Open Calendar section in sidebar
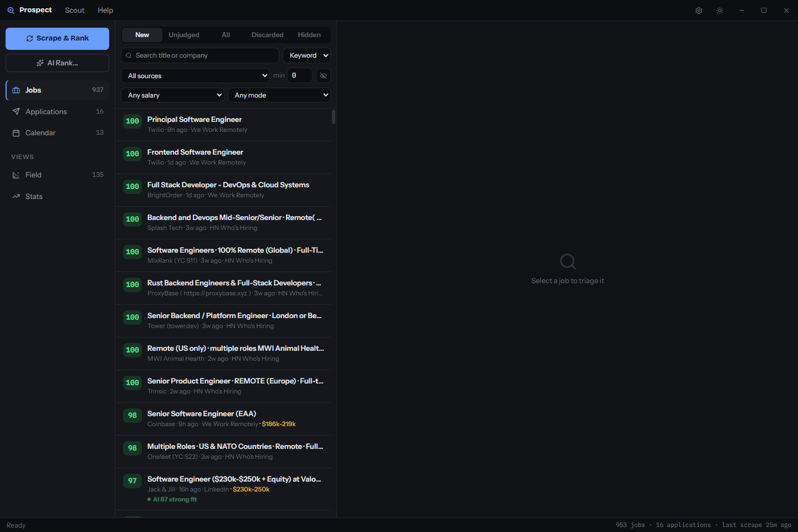798x532 pixels. pos(58,133)
